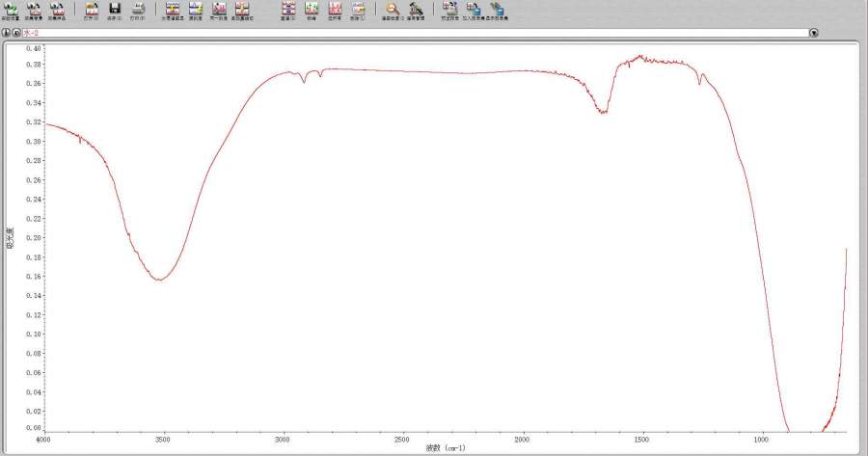Image resolution: width=868 pixels, height=456 pixels.
Task: Click the red spectrum trough near 3500
Action: tap(161, 280)
